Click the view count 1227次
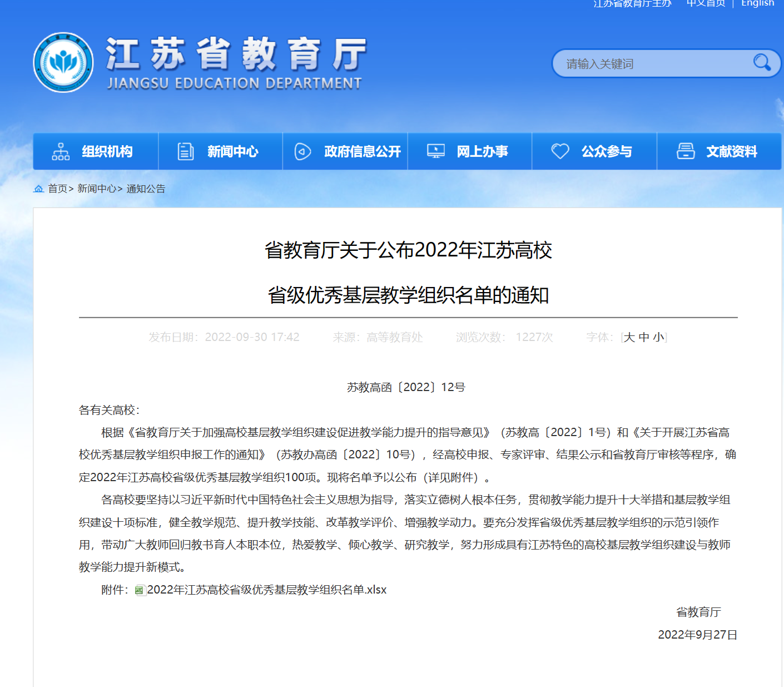The width and height of the screenshot is (784, 687). click(x=534, y=337)
